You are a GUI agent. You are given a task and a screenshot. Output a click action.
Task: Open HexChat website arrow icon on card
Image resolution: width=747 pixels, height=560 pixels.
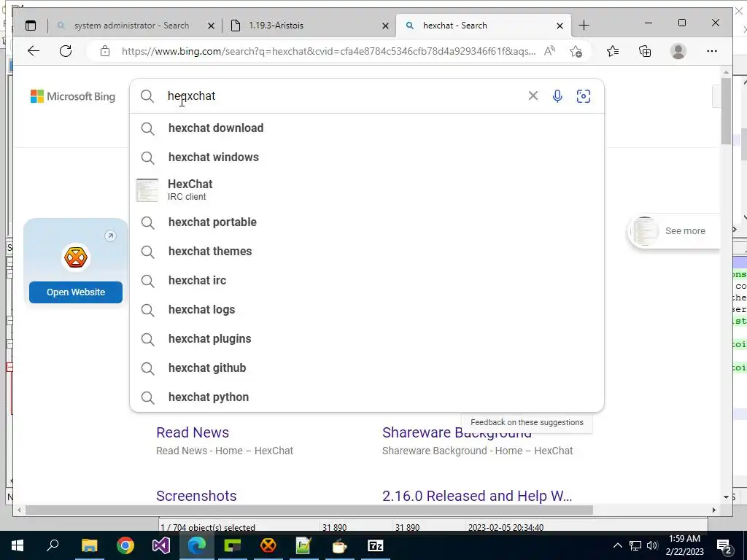click(110, 236)
